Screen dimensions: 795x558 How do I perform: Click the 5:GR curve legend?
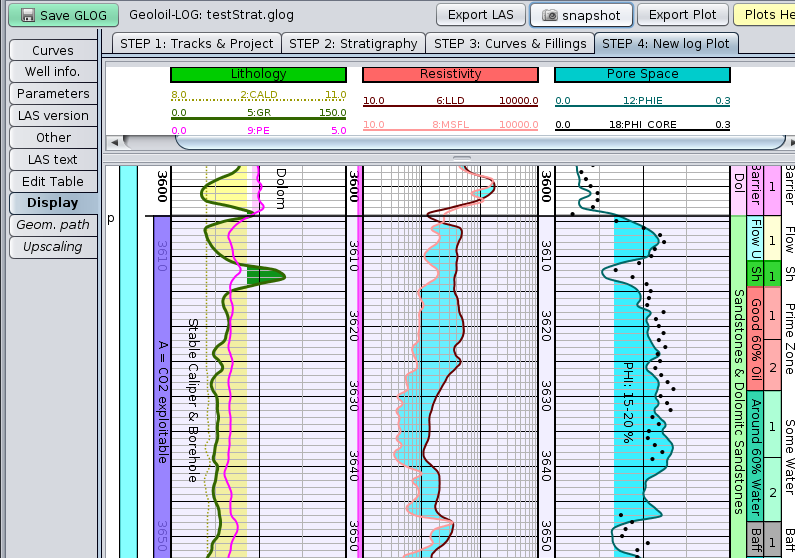pos(259,113)
